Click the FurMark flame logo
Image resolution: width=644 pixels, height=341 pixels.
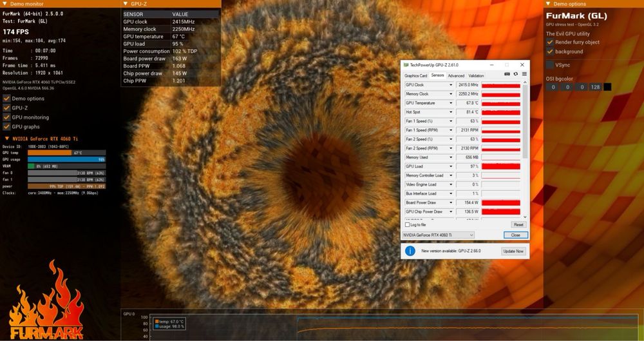46,300
